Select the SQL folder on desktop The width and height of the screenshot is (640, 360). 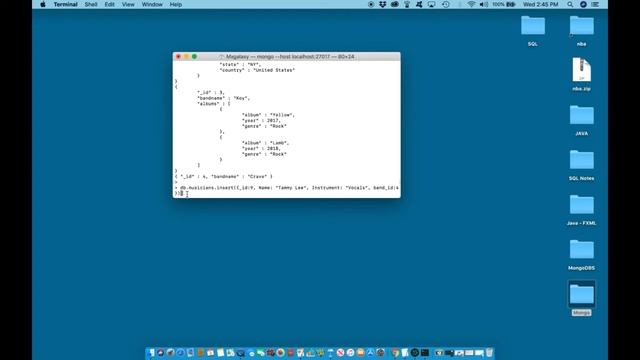click(x=533, y=26)
